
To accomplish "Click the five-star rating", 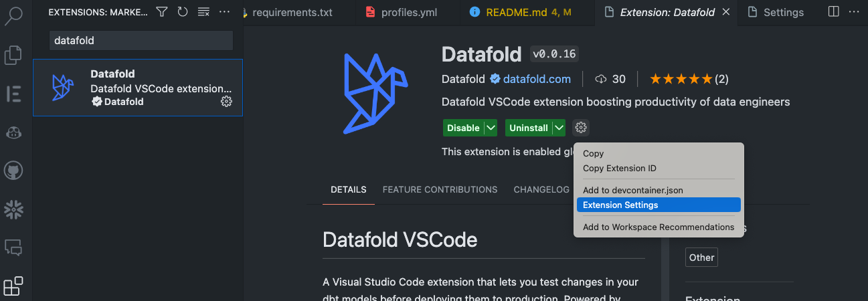I will pos(681,79).
